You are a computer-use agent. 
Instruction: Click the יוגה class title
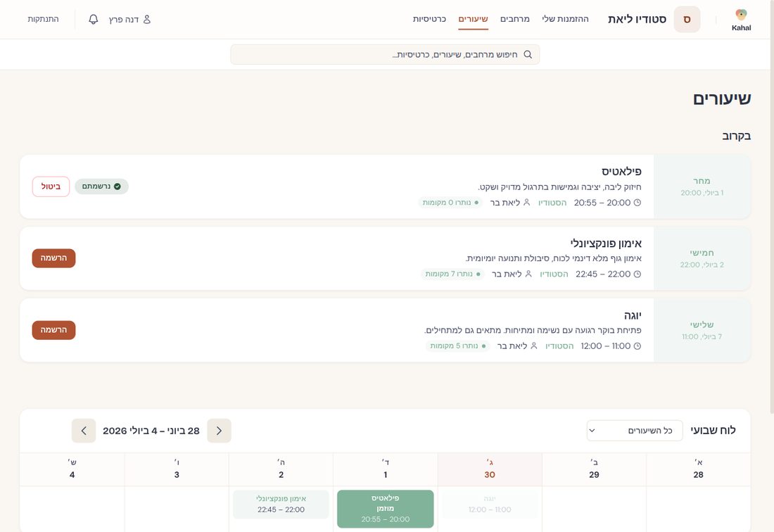633,315
